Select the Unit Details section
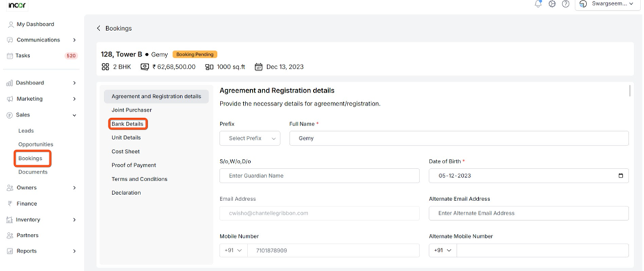 [x=126, y=138]
